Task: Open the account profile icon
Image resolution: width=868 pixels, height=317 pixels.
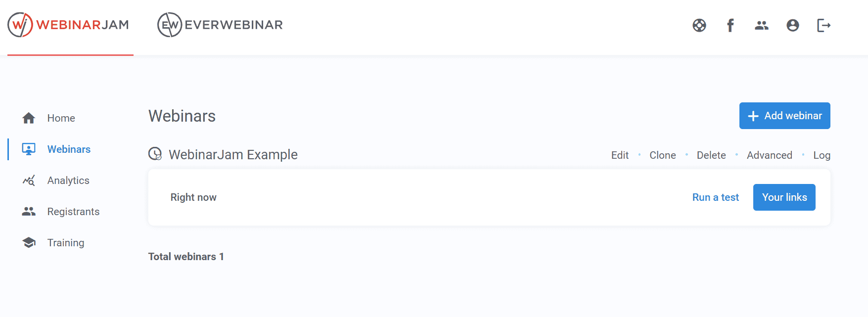Action: [x=793, y=25]
